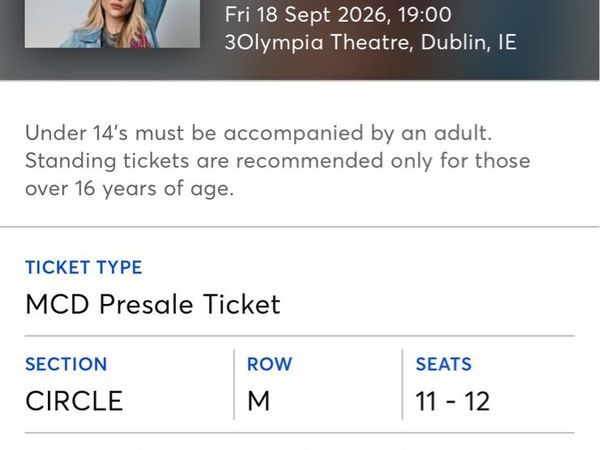Select the seat numbers 11 - 12
The width and height of the screenshot is (600, 450).
(x=453, y=401)
